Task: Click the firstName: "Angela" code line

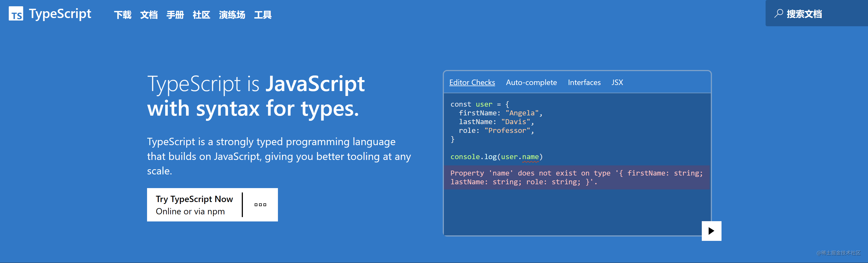Action: (501, 113)
